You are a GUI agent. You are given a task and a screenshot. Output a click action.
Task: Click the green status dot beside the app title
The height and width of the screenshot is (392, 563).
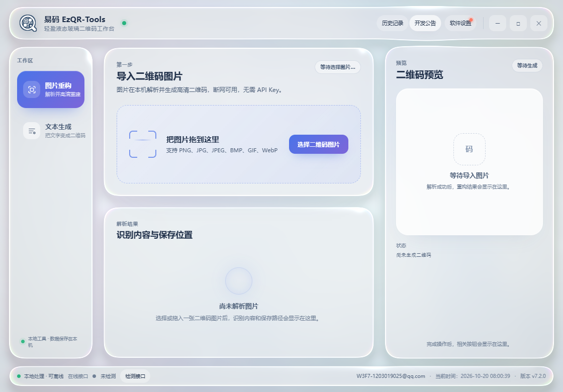[124, 23]
